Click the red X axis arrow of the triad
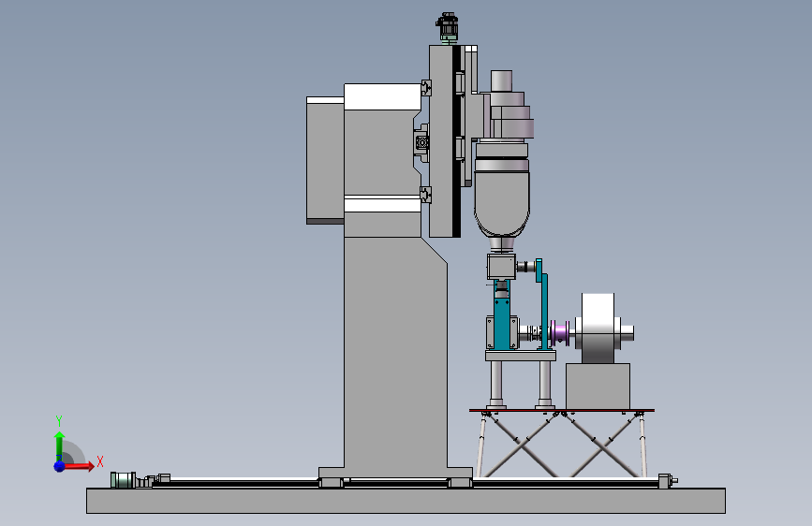 (x=79, y=466)
